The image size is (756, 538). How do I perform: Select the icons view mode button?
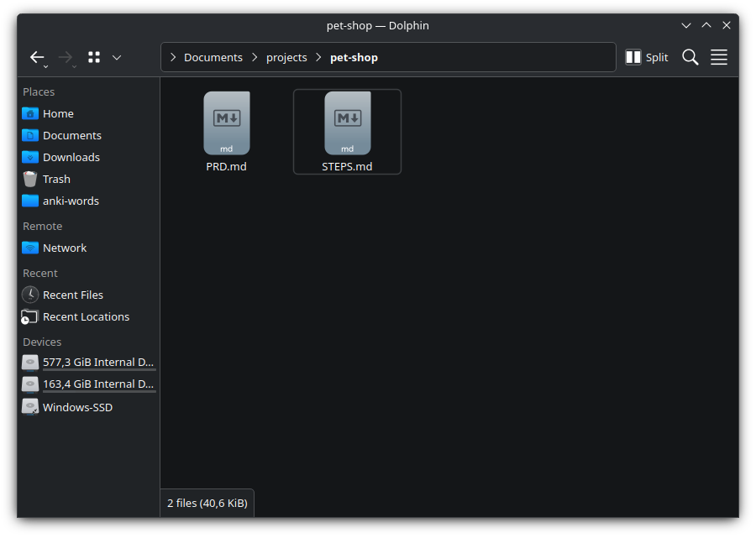[94, 57]
